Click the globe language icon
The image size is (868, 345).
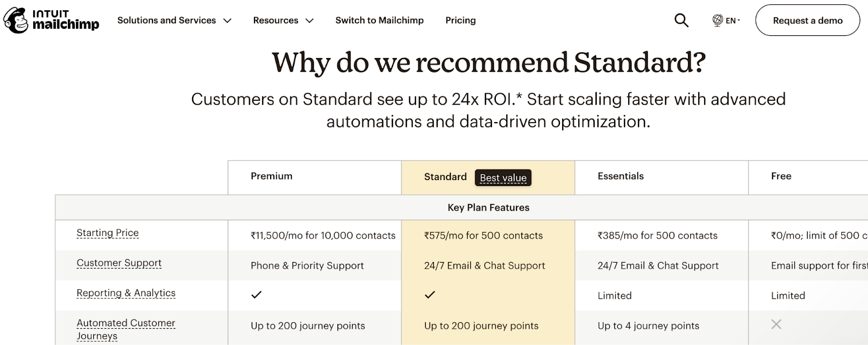(x=718, y=20)
